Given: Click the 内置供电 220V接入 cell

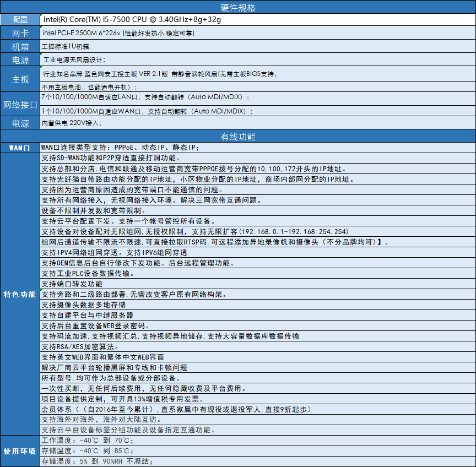Looking at the screenshot, I should coord(258,123).
